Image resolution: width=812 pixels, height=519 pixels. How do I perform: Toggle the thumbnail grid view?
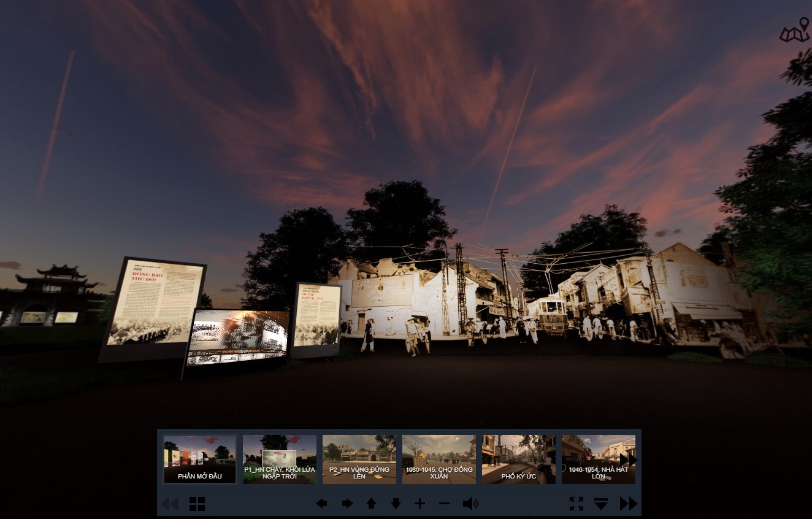197,504
